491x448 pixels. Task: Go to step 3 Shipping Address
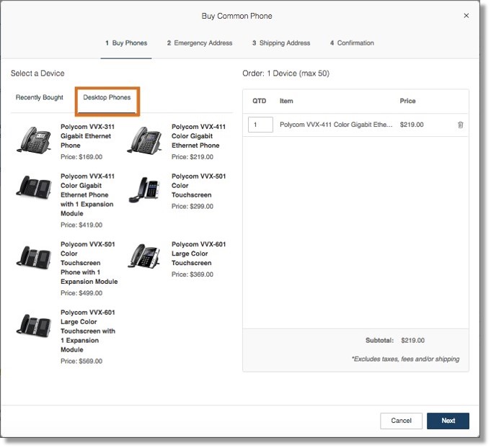point(281,43)
